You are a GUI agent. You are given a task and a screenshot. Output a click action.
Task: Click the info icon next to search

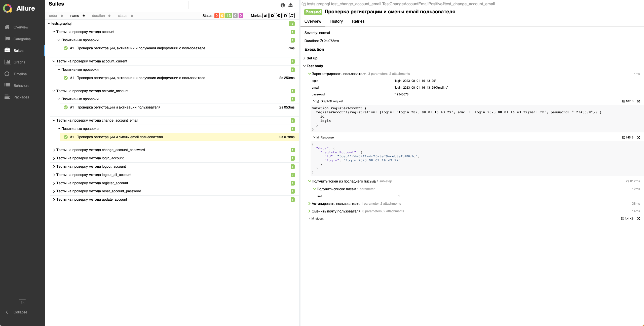(283, 5)
